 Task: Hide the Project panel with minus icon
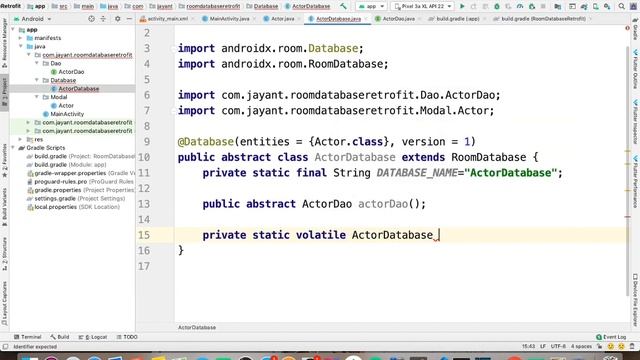pos(129,19)
